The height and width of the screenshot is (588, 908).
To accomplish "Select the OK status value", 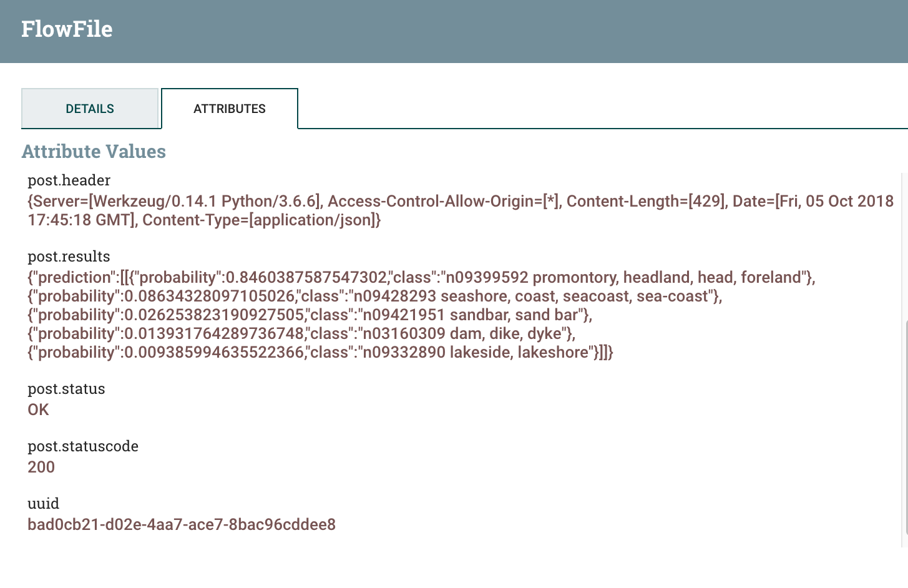I will click(38, 409).
